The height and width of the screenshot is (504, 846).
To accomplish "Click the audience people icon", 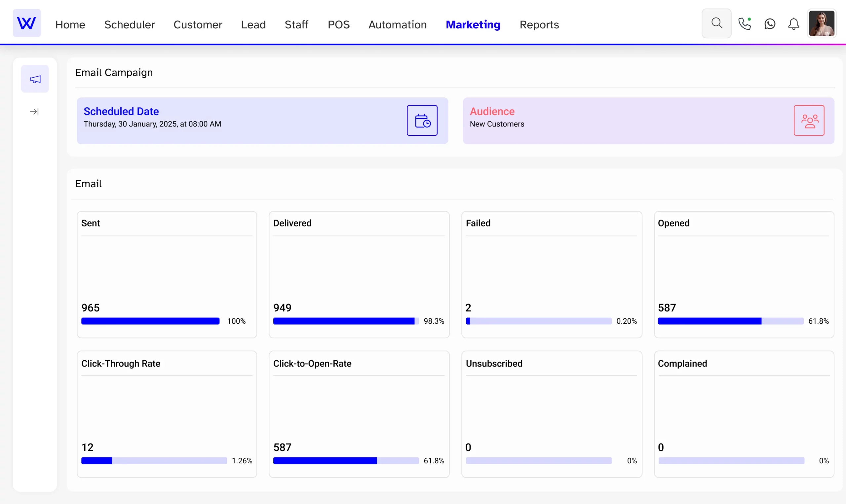I will click(x=809, y=121).
